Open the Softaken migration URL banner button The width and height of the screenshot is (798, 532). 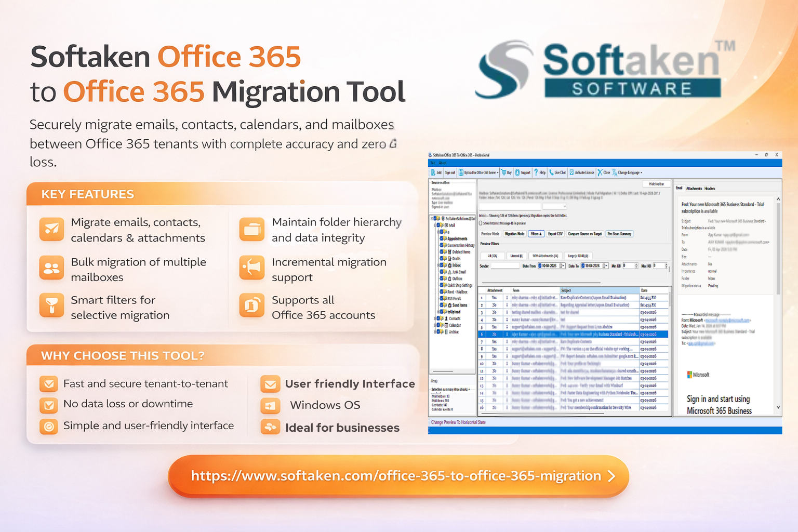398,476
